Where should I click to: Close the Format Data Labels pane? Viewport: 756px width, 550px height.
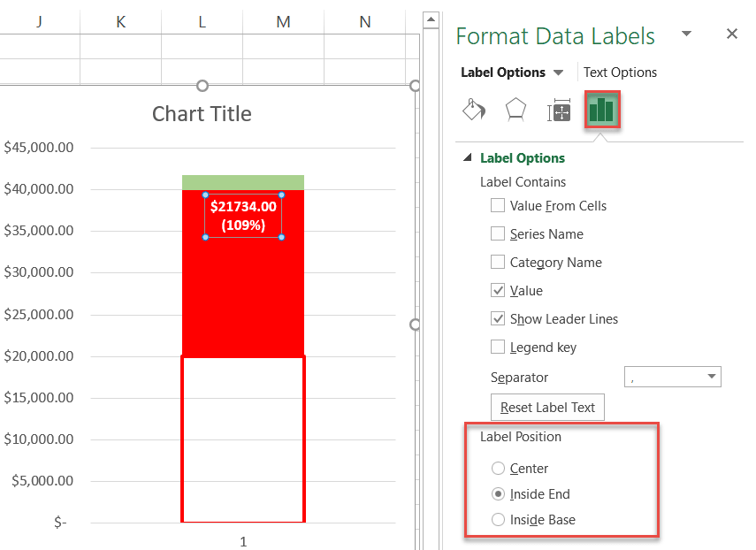pos(731,34)
